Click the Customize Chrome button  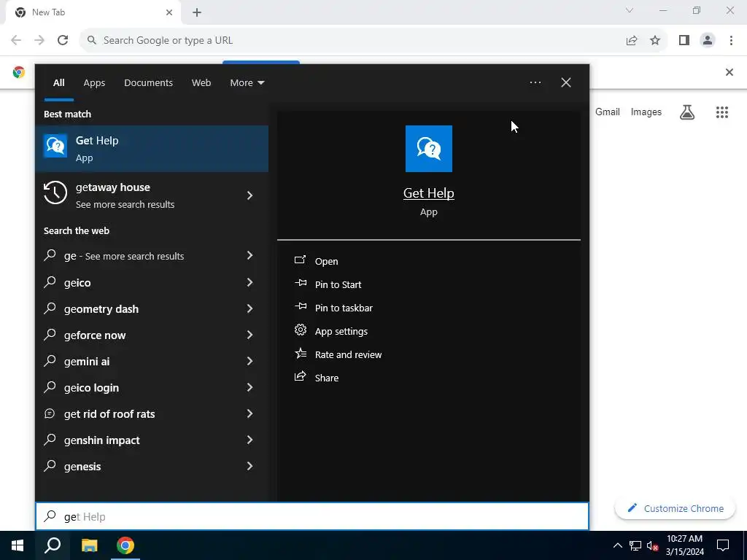coord(675,508)
